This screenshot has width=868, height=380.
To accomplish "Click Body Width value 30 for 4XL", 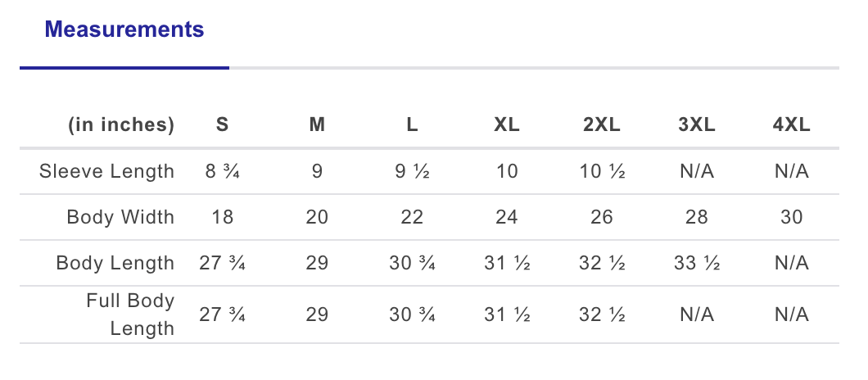I will [x=792, y=217].
